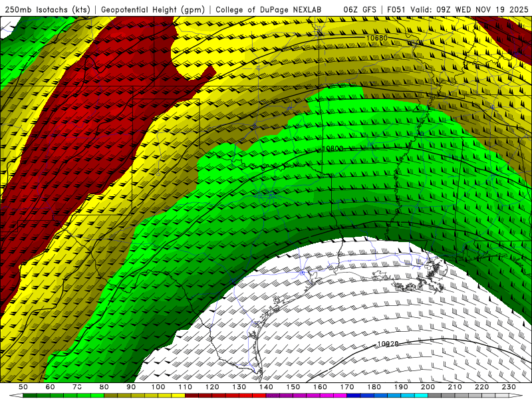
Task: Select the dark red legend swatch after 110
Action: 192,395
